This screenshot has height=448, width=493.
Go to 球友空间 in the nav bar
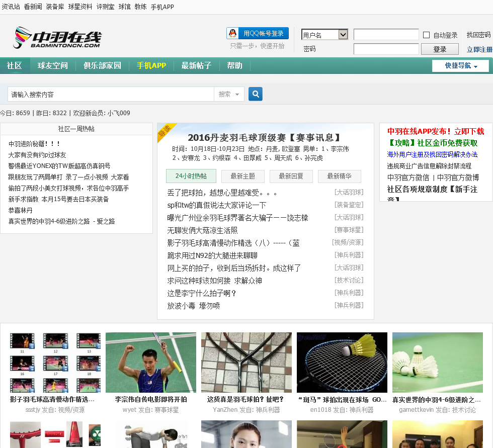52,66
